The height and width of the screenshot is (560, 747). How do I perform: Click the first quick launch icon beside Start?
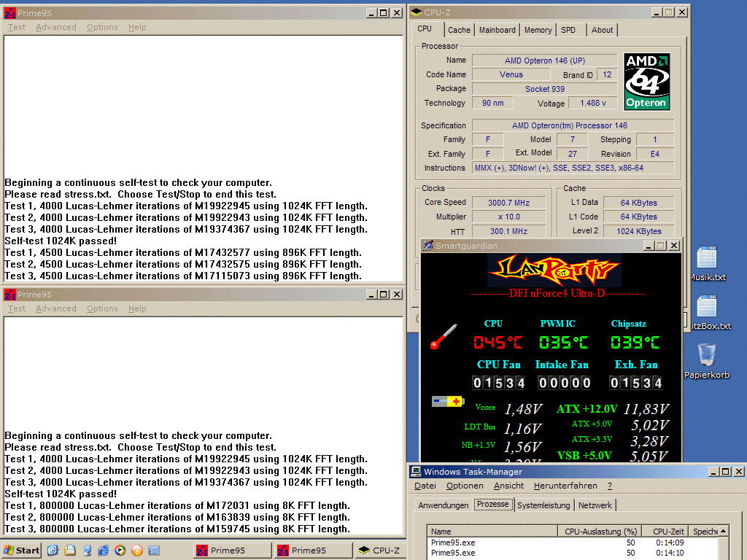click(53, 551)
